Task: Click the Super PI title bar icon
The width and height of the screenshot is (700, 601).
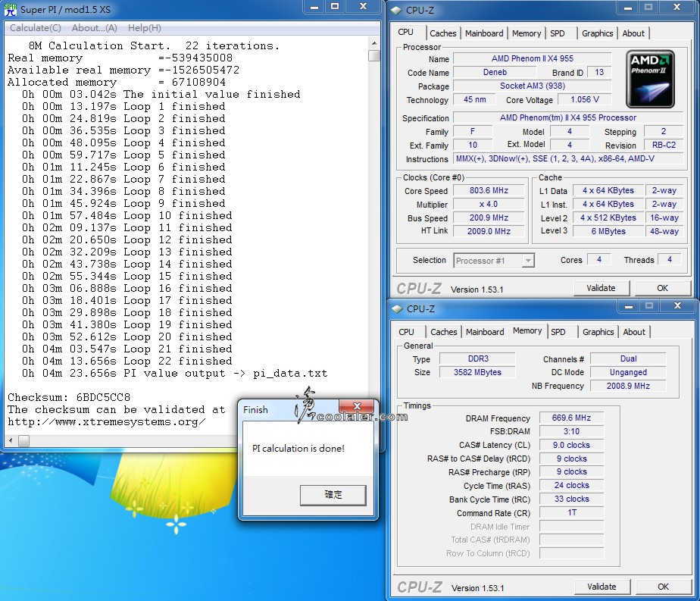Action: click(x=10, y=9)
